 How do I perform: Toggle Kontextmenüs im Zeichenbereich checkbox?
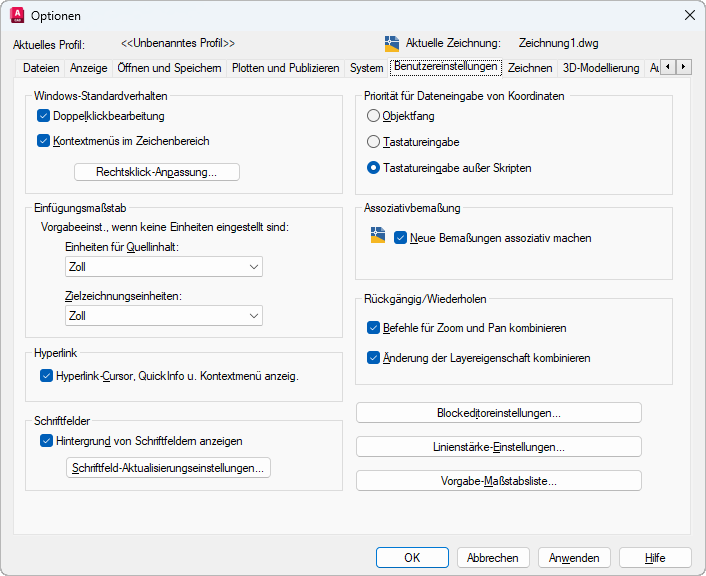(x=44, y=141)
